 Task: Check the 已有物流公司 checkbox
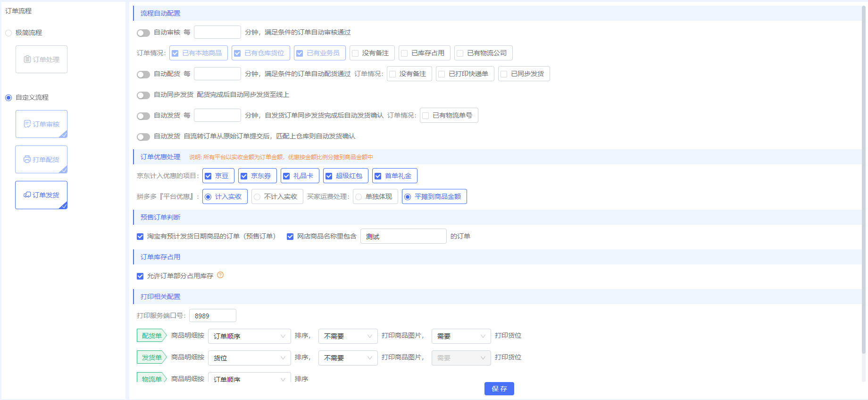(460, 53)
